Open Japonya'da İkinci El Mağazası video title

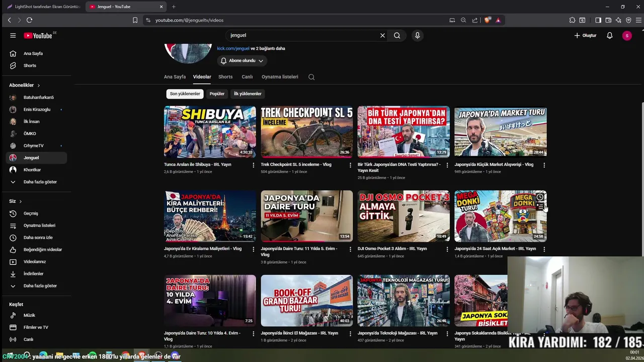(299, 333)
